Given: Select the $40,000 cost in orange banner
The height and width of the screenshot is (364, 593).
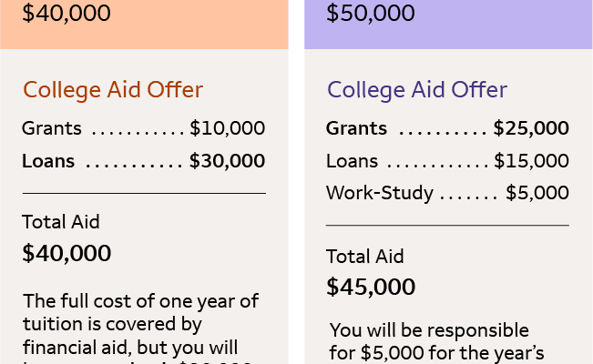Looking at the screenshot, I should (66, 13).
